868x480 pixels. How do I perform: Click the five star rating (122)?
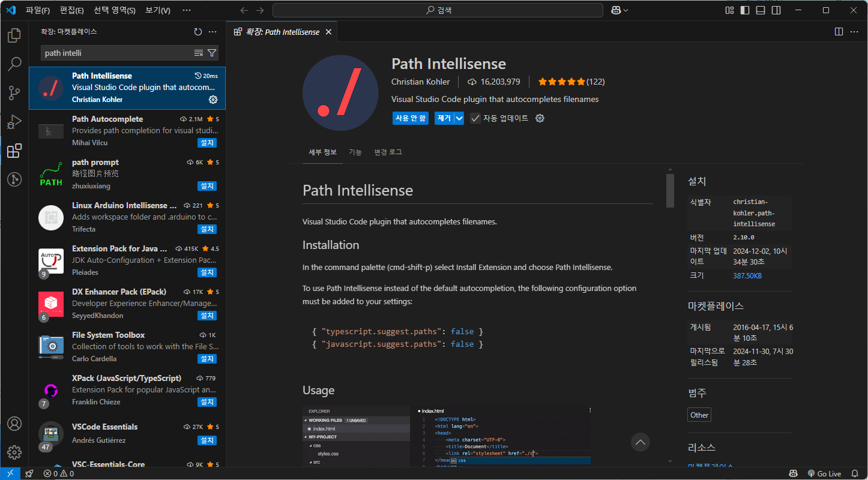point(571,82)
